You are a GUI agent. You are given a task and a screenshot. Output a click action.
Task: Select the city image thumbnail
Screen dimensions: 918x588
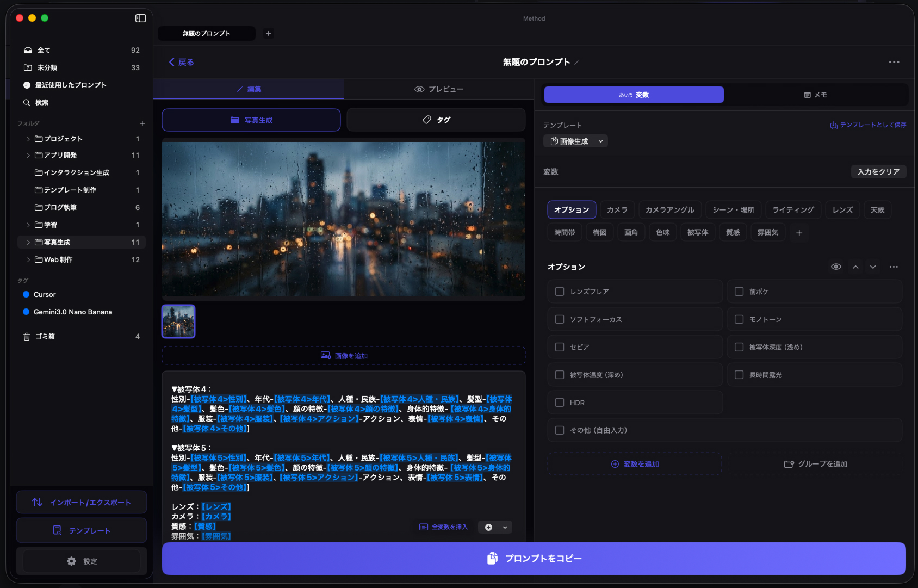(x=178, y=321)
